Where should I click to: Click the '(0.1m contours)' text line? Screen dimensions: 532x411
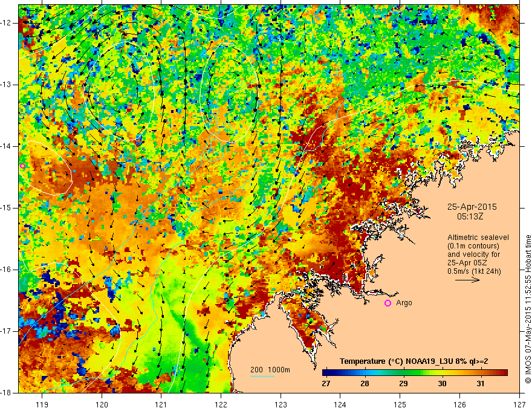click(x=473, y=246)
